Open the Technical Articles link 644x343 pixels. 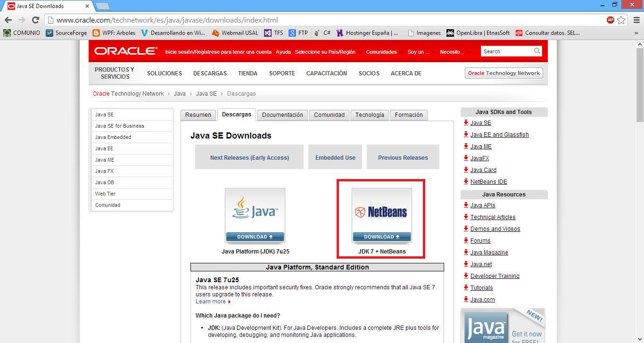(x=493, y=217)
